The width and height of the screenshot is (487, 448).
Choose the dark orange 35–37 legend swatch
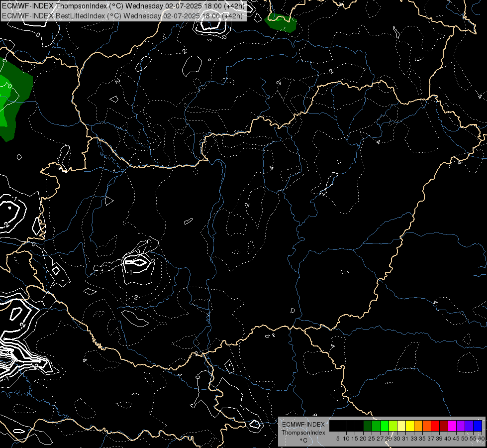(427, 426)
